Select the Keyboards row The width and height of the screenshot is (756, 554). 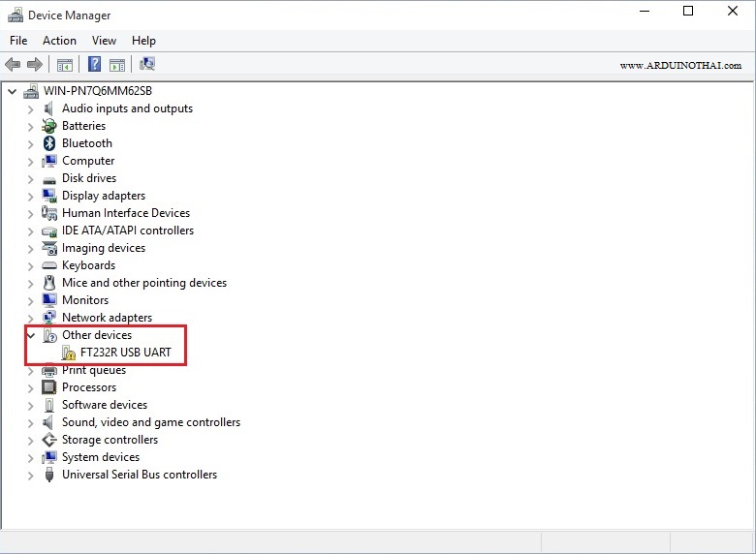pos(89,265)
